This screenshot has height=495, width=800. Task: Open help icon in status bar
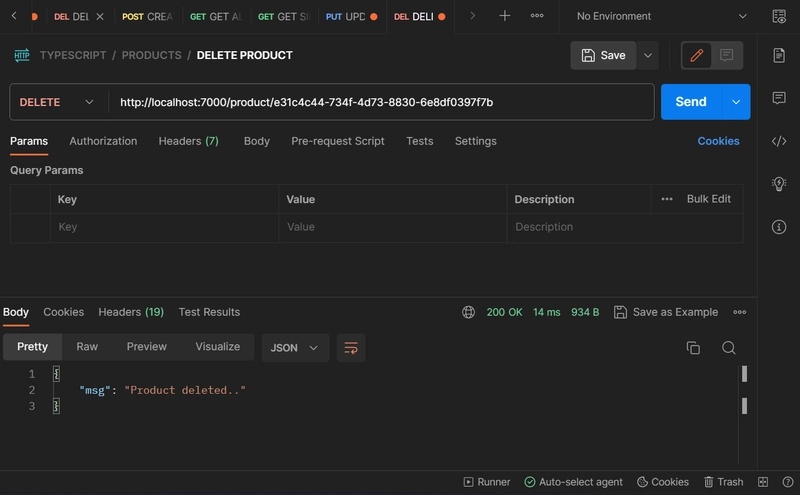[x=787, y=482]
